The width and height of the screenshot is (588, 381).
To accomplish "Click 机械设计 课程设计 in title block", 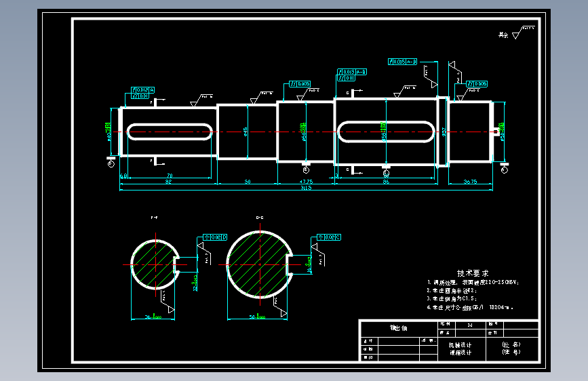I will 461,348.
